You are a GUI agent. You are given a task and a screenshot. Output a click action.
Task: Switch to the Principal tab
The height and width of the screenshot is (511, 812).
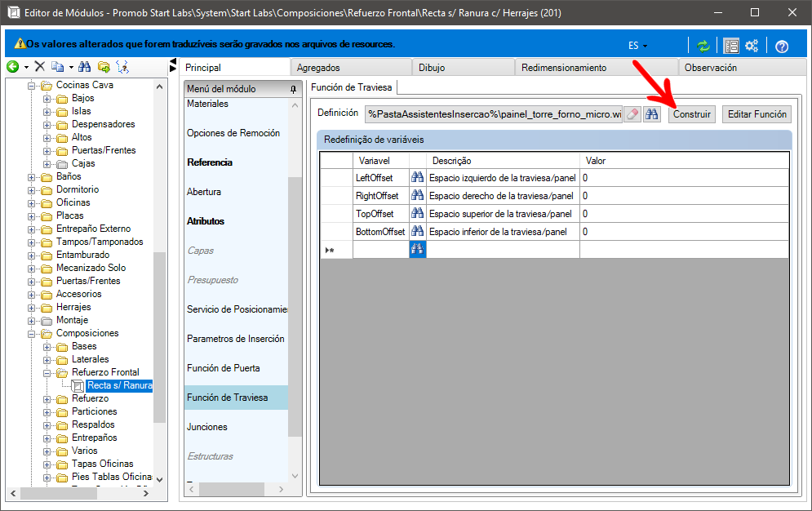tap(234, 67)
